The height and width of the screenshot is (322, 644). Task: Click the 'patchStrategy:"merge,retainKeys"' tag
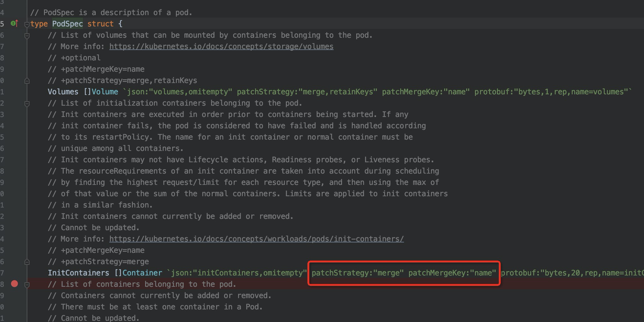pos(307,92)
